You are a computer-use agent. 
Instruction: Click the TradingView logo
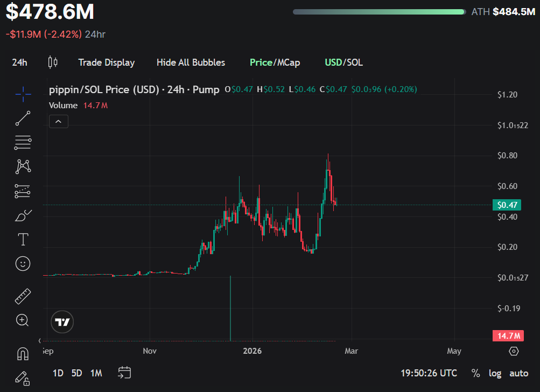(x=62, y=321)
